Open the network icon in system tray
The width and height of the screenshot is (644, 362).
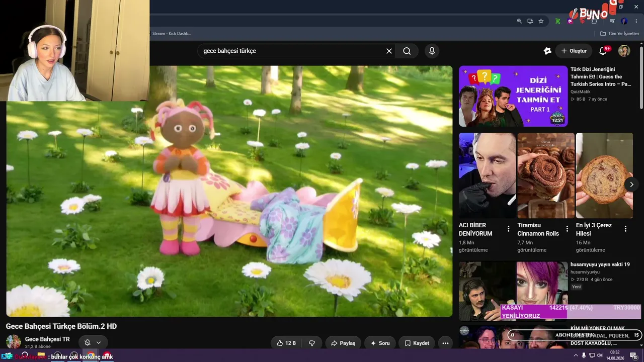pyautogui.click(x=592, y=355)
